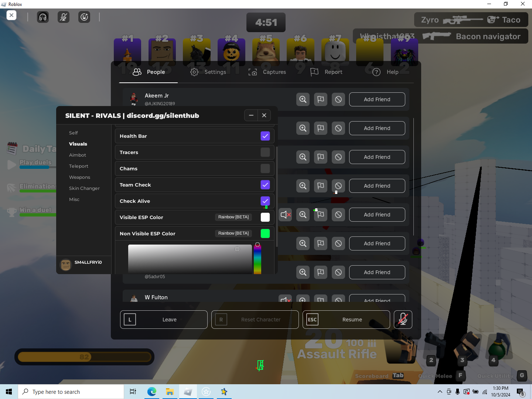Toggle the muted mic button beside Resume

[x=403, y=320]
